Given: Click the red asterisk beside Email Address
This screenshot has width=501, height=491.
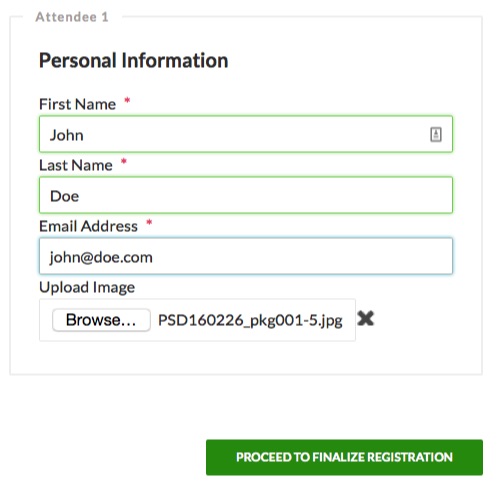Looking at the screenshot, I should click(149, 222).
